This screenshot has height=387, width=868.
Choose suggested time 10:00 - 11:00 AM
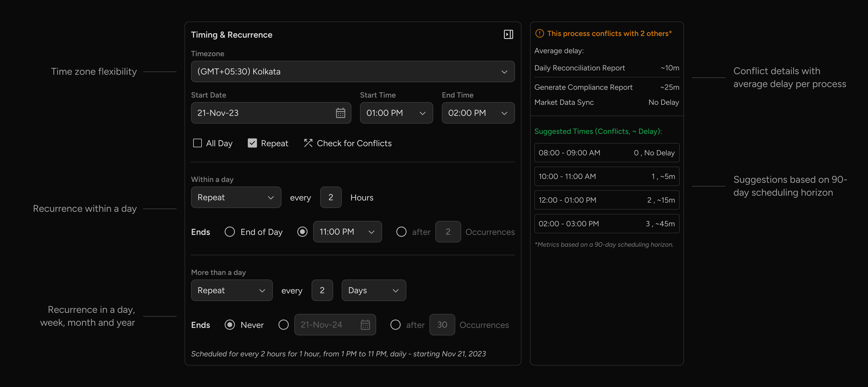click(x=606, y=176)
